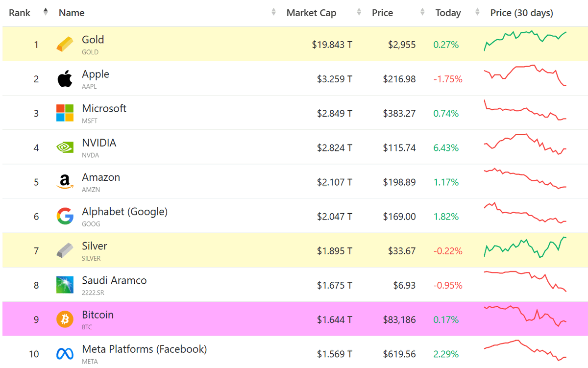Sort by Name column header

[72, 13]
